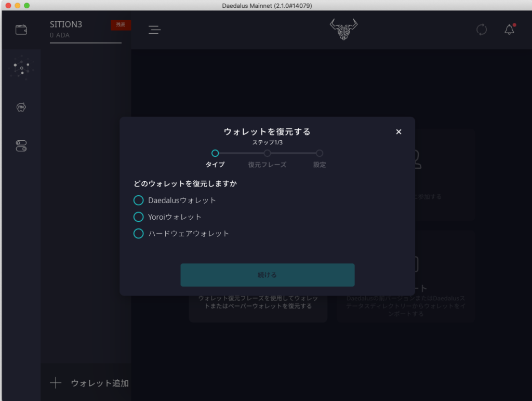The width and height of the screenshot is (532, 401).
Task: Click the 続ける continue button
Action: [267, 275]
